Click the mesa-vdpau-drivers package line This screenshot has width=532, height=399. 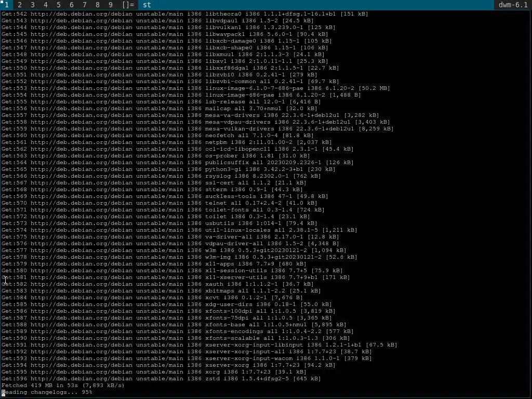[x=195, y=122]
